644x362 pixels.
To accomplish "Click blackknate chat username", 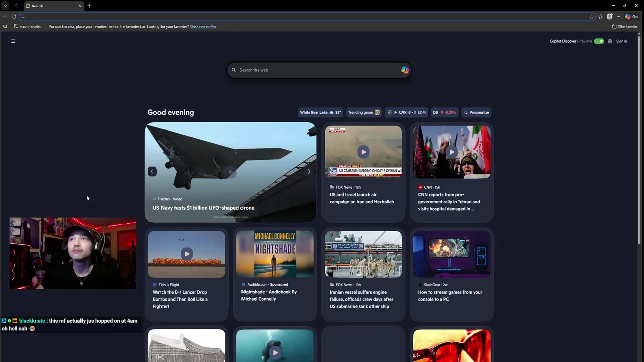I will 32,321.
